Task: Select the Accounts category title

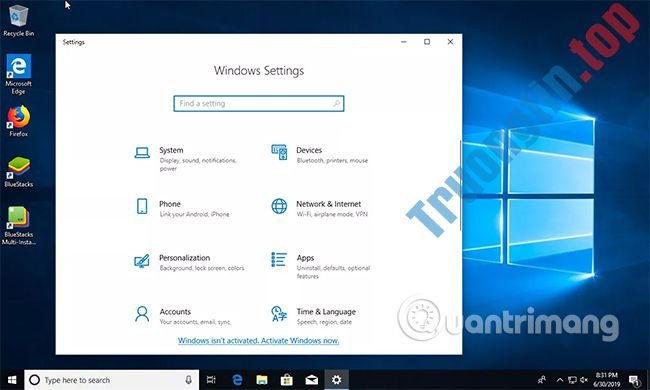Action: 175,312
